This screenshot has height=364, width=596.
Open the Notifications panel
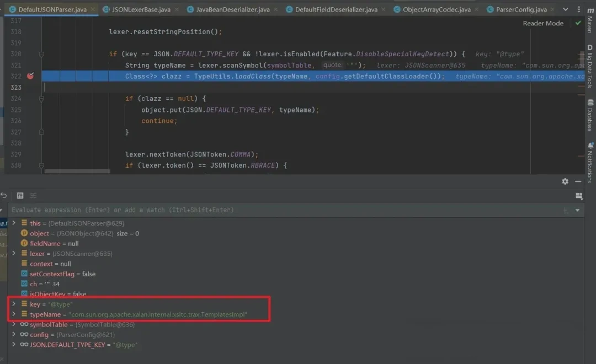click(590, 162)
